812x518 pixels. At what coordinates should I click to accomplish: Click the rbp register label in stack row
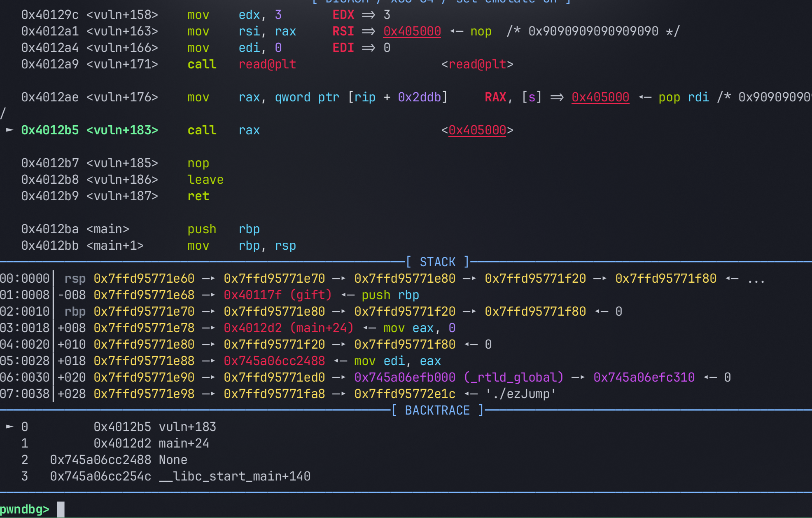click(x=75, y=312)
